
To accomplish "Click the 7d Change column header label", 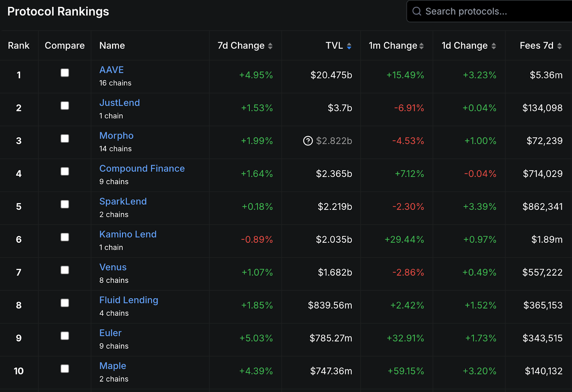I will pyautogui.click(x=241, y=46).
